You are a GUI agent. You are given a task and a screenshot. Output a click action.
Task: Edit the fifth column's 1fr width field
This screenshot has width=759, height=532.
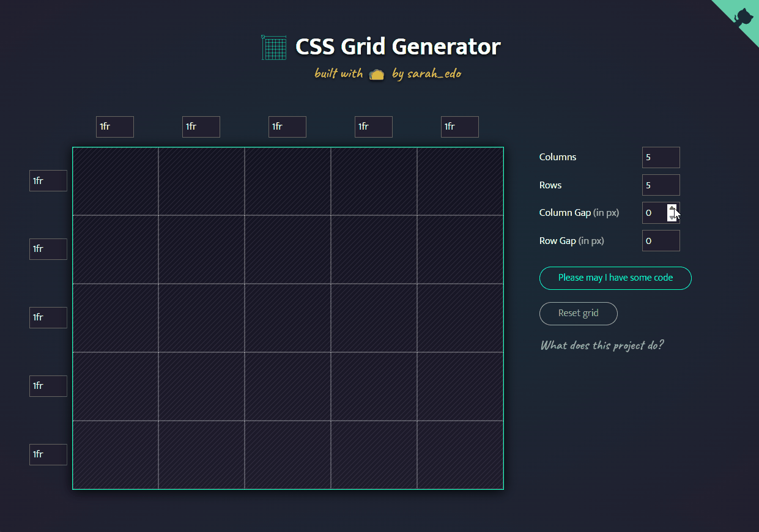[459, 127]
